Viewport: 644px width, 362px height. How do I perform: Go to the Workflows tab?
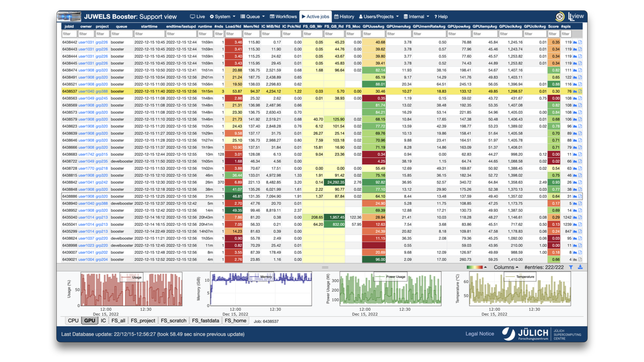click(x=283, y=17)
